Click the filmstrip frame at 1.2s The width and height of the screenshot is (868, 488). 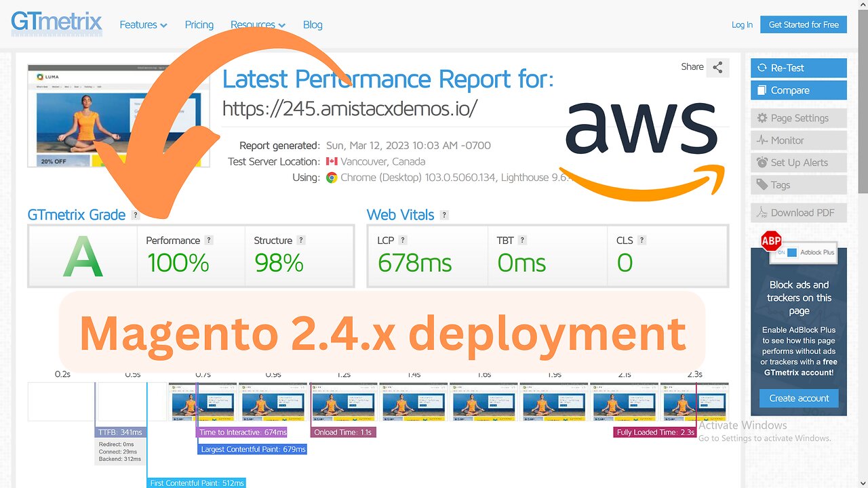click(343, 402)
